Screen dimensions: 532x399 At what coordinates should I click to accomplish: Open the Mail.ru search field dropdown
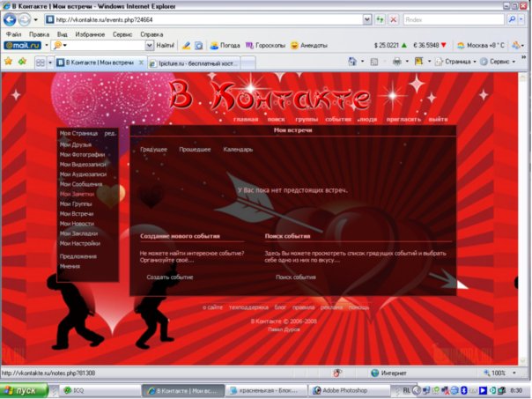pyautogui.click(x=149, y=45)
